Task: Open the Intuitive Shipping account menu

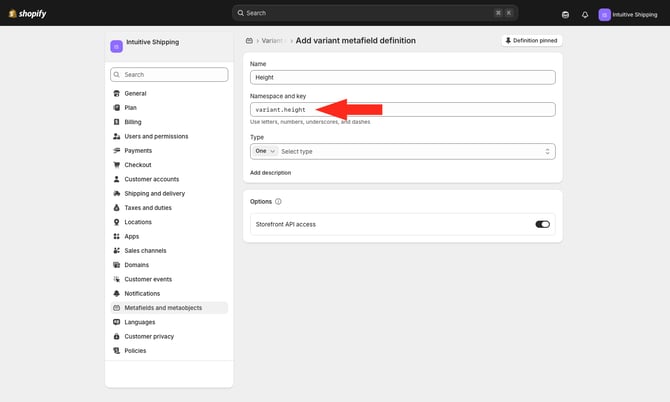Action: 628,15
